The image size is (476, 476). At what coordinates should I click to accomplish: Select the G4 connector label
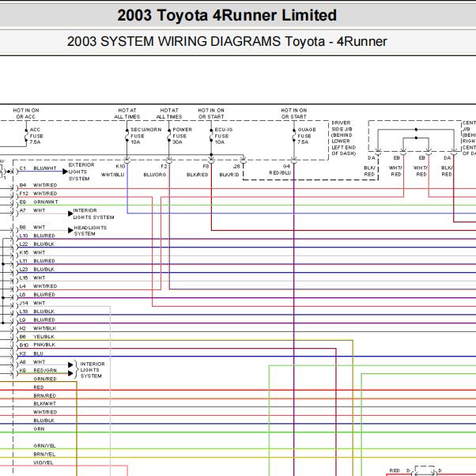click(x=286, y=166)
